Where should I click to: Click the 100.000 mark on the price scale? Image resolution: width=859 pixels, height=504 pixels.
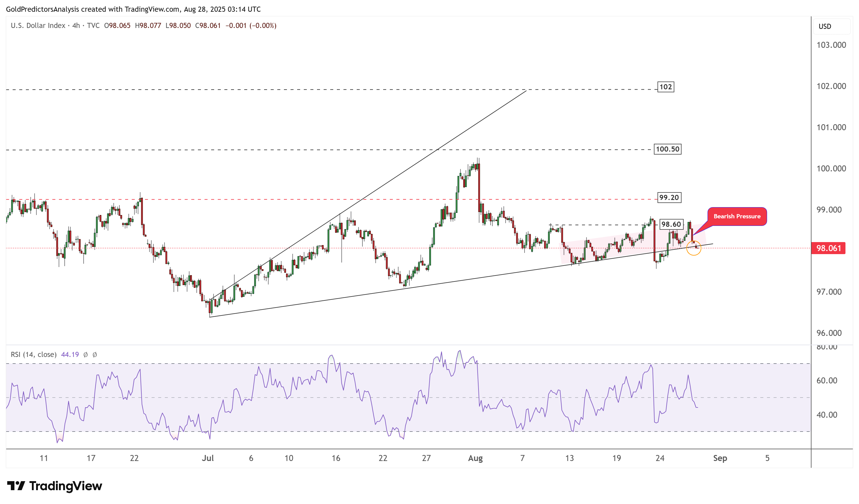click(x=831, y=168)
